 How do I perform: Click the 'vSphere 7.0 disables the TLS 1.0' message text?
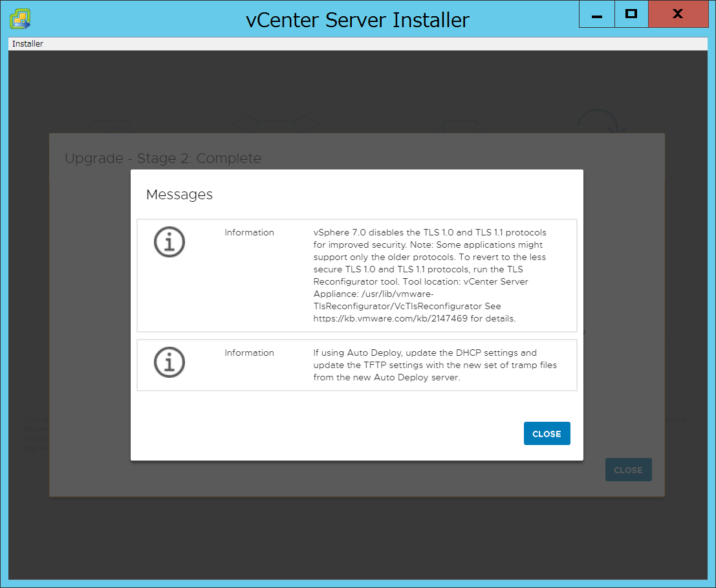(x=429, y=276)
